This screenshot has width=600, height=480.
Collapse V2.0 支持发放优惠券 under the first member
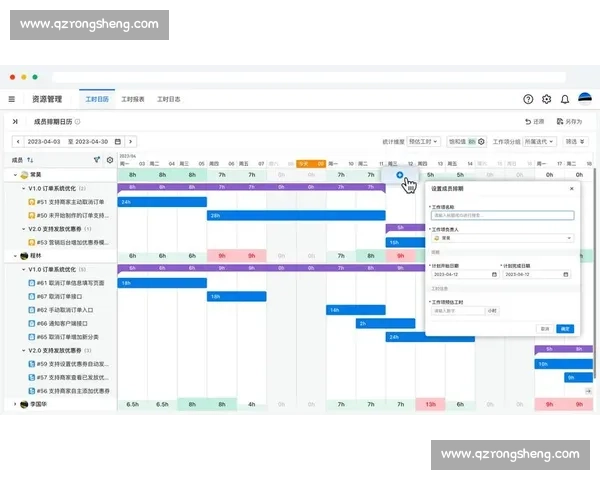point(23,229)
